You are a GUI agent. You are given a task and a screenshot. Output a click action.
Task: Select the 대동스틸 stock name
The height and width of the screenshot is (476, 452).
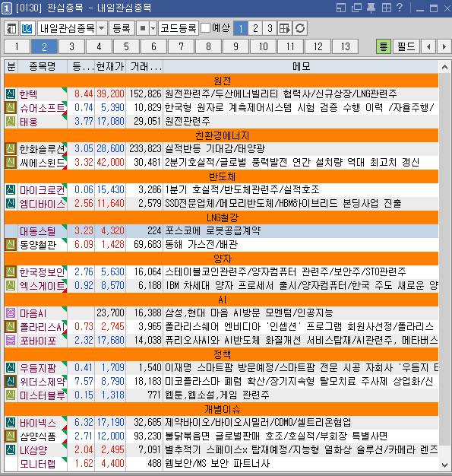coord(38,231)
